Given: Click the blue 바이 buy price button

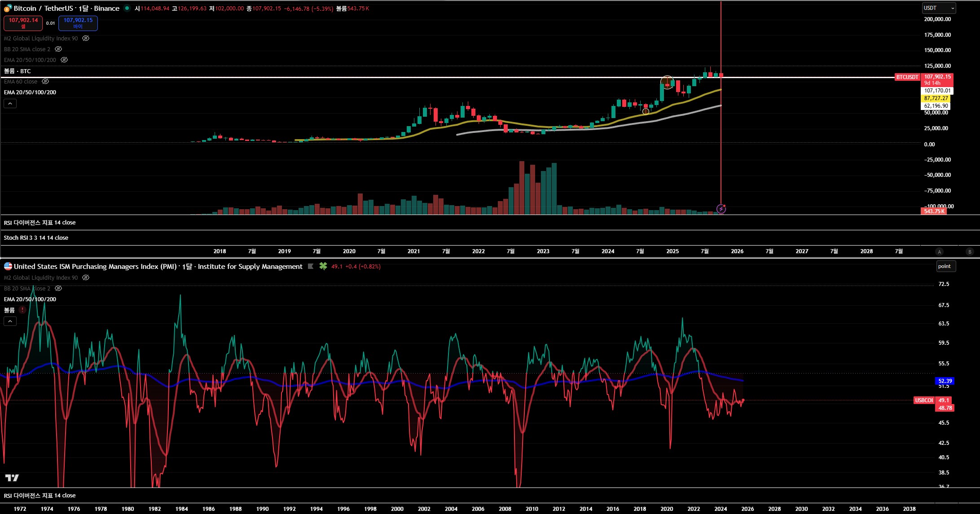Looking at the screenshot, I should (78, 23).
